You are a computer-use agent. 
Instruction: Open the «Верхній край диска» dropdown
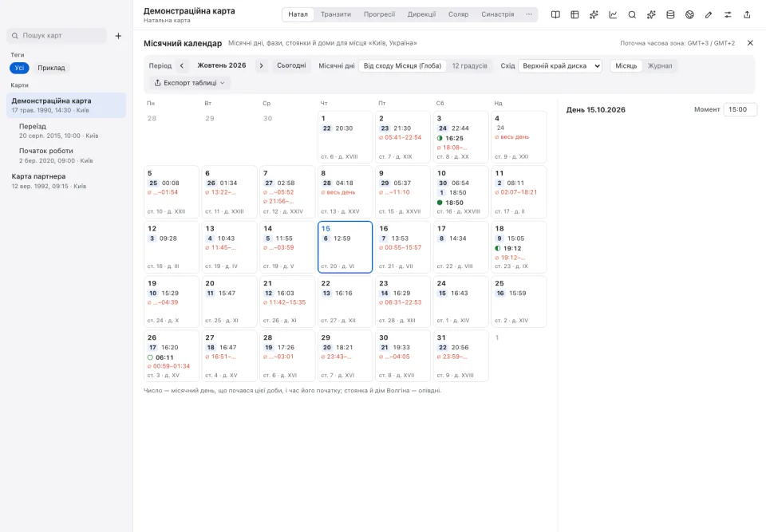[560, 66]
